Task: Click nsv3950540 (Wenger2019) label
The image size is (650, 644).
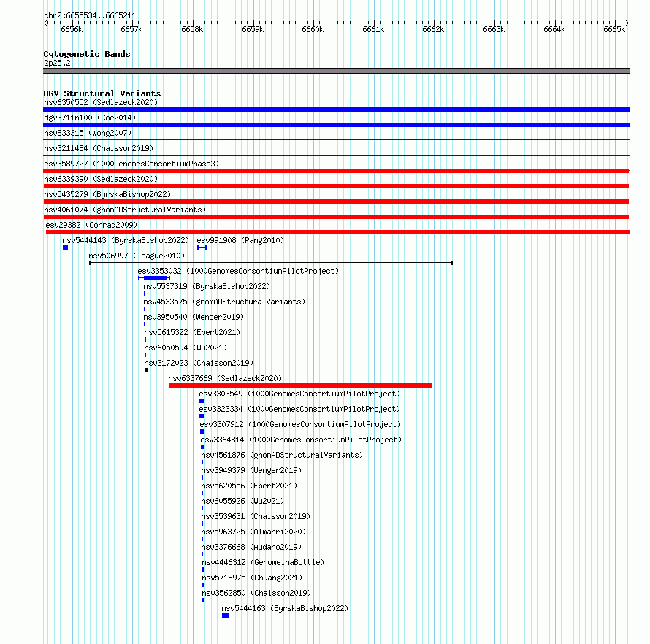Action: click(x=194, y=317)
